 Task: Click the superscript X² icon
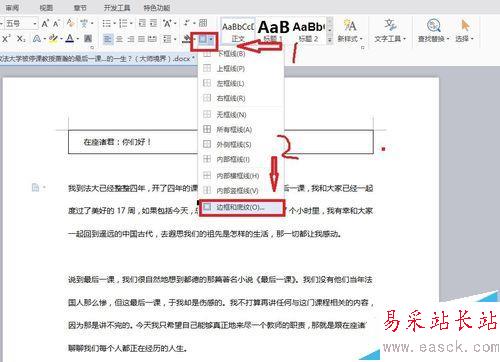6,38
